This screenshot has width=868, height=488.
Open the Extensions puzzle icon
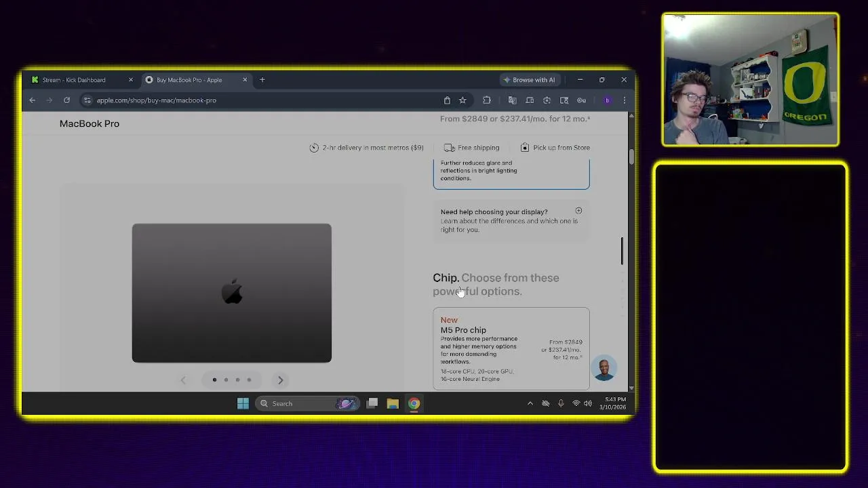point(487,100)
